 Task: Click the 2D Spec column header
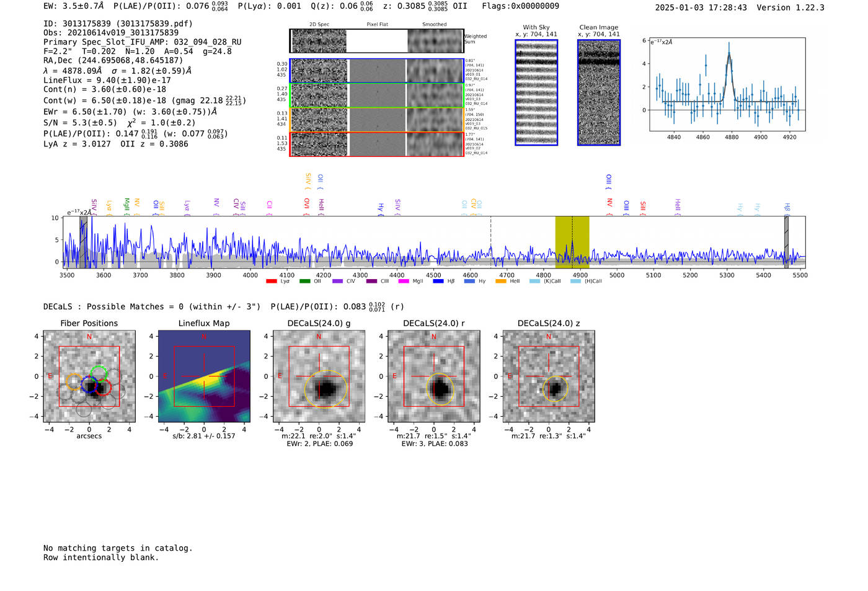click(319, 25)
